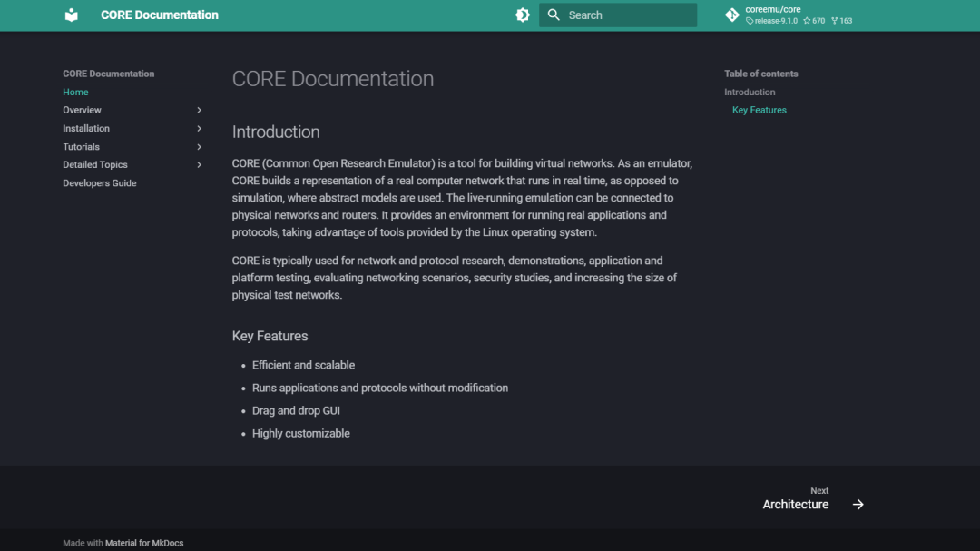
Task: Open the Tutorials navigation item
Action: (82, 147)
